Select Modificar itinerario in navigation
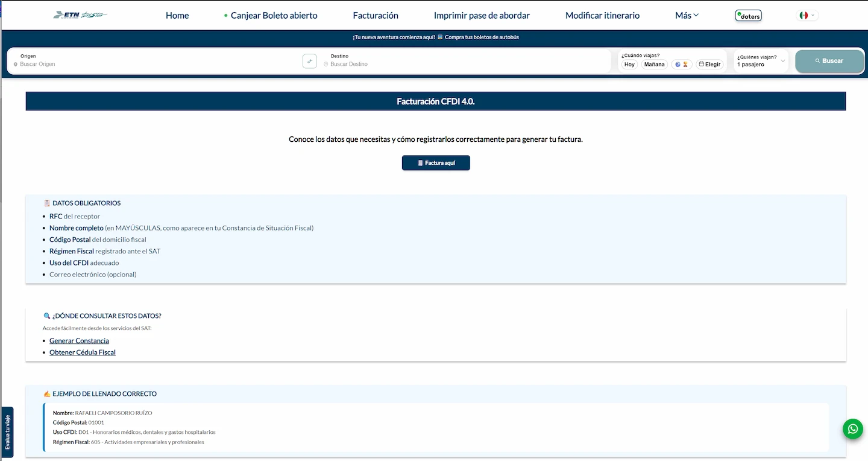Viewport: 868px width, 461px height. click(x=602, y=16)
